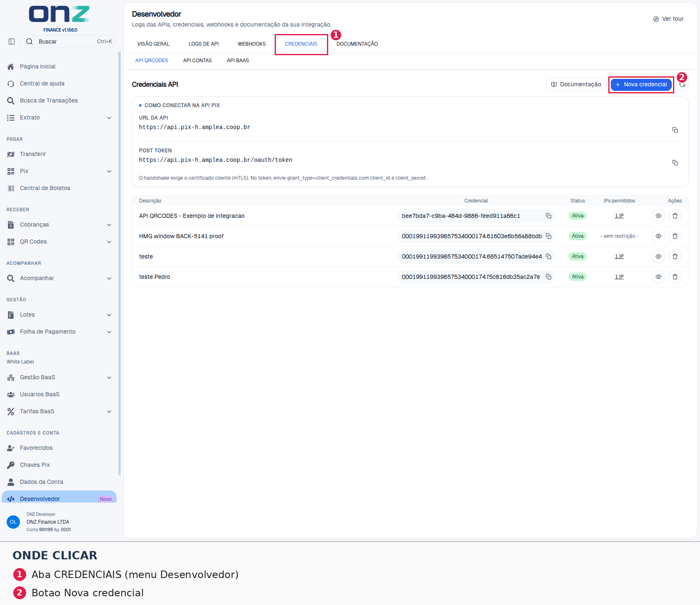The width and height of the screenshot is (700, 605).
Task: Click the Nova credencial button
Action: 641,85
